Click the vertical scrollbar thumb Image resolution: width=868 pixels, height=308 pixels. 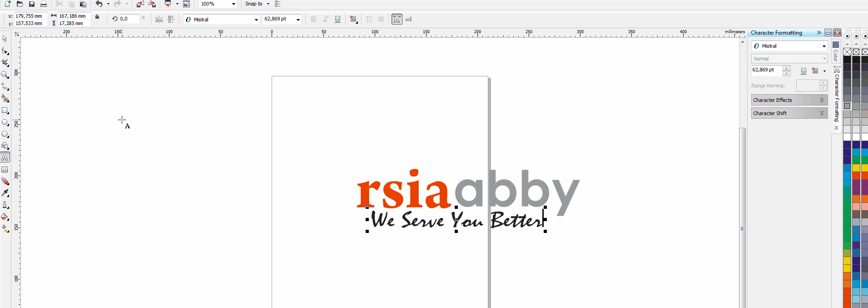742,218
